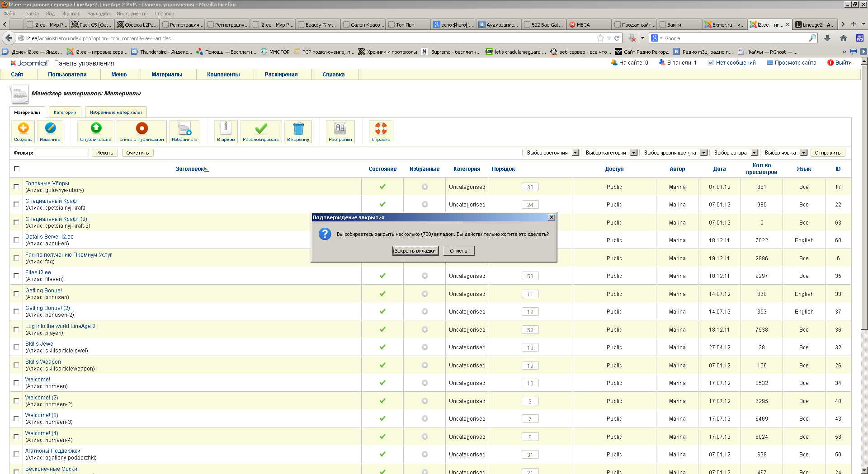Click the Отмена button in dialog

click(458, 251)
